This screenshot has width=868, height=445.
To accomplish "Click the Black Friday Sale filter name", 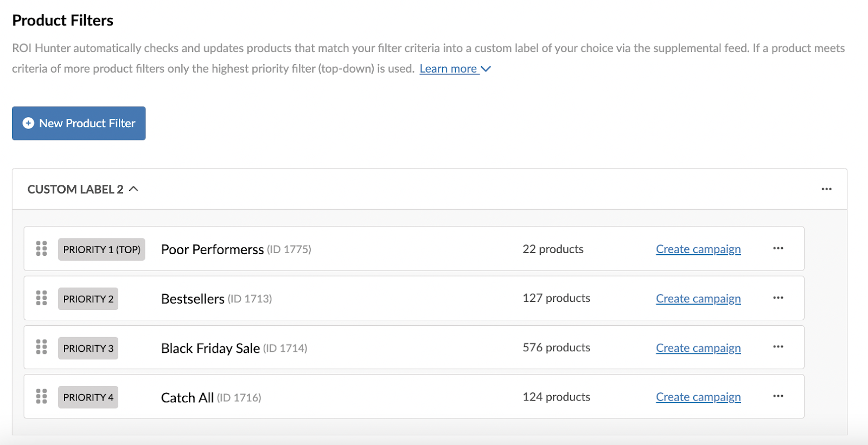I will (210, 348).
